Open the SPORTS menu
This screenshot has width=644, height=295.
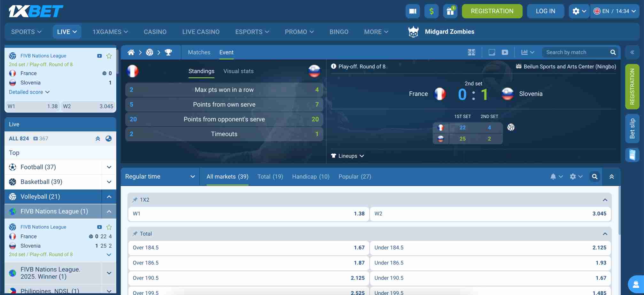tap(26, 32)
